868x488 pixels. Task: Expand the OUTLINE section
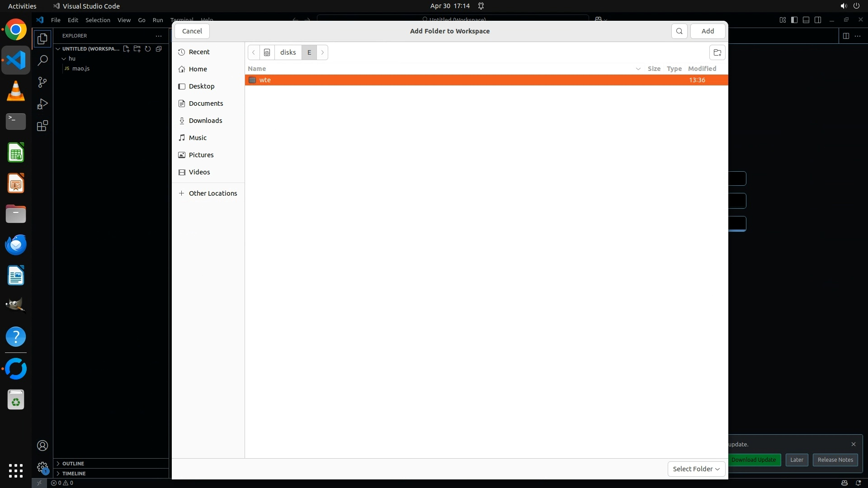(x=73, y=464)
